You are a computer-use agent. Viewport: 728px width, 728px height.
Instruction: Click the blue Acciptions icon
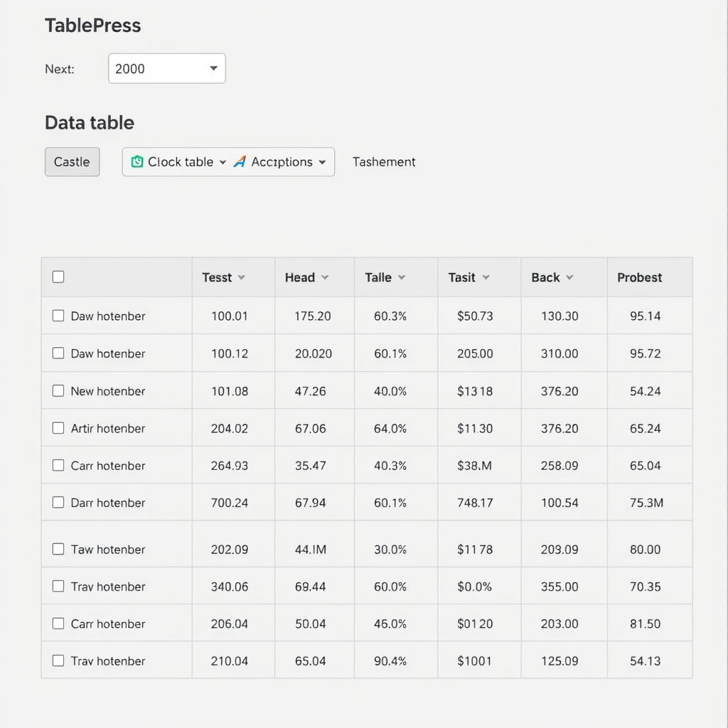[x=240, y=161]
